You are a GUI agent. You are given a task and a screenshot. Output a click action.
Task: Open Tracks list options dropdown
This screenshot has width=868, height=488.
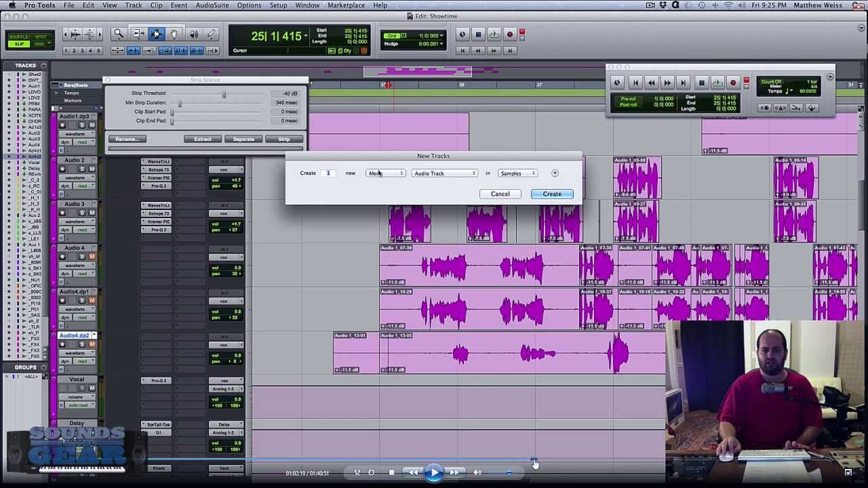coord(43,66)
